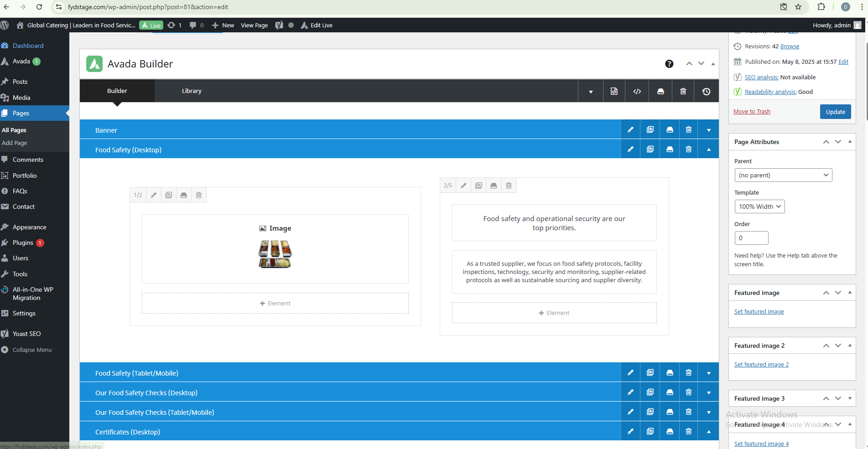Clone the Food Safety (Desktop) container
The image size is (868, 449).
(x=650, y=150)
